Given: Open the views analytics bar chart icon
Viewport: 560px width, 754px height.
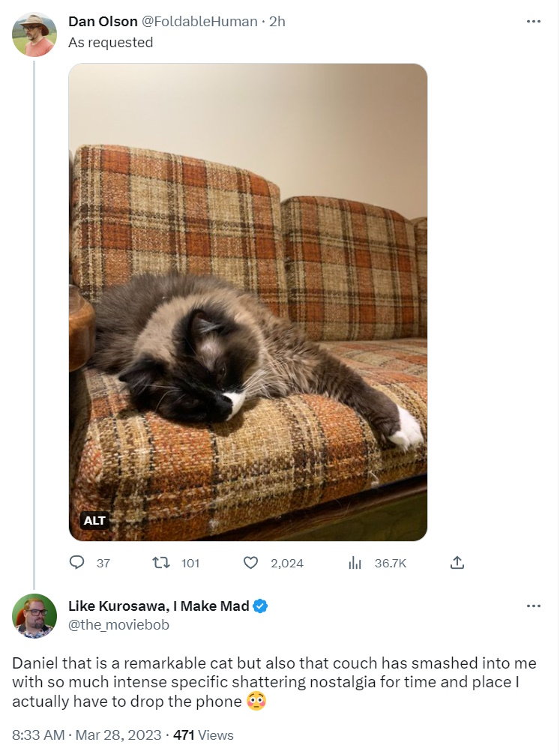Looking at the screenshot, I should [x=355, y=562].
